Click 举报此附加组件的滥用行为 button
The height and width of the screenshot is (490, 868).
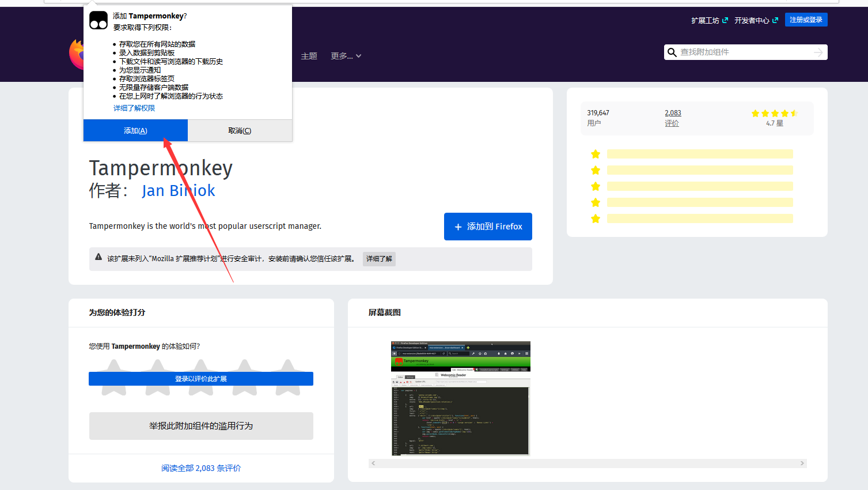[201, 426]
